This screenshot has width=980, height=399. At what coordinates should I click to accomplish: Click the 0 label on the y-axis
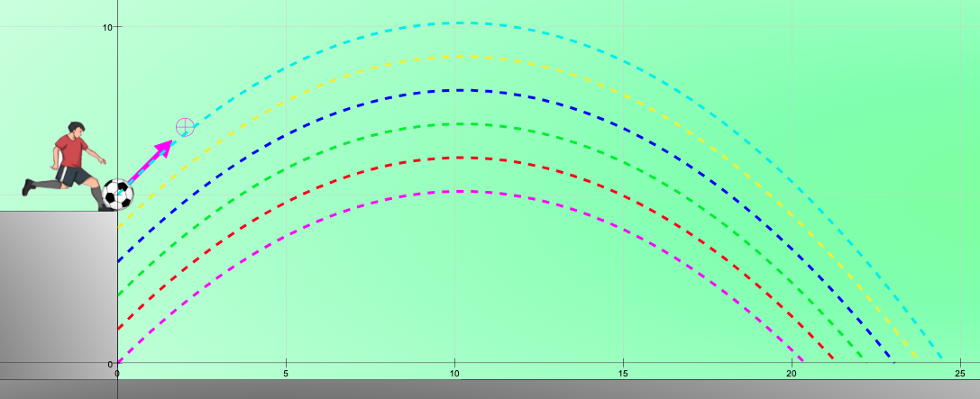tap(110, 364)
